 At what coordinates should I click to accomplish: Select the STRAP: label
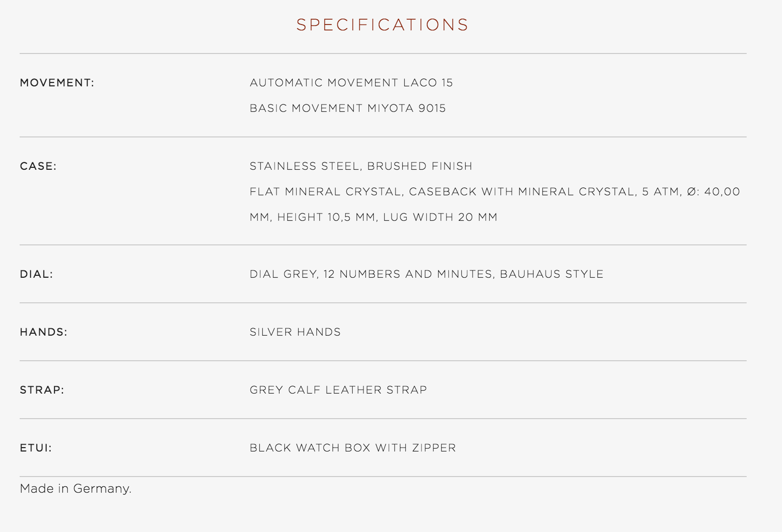[42, 390]
